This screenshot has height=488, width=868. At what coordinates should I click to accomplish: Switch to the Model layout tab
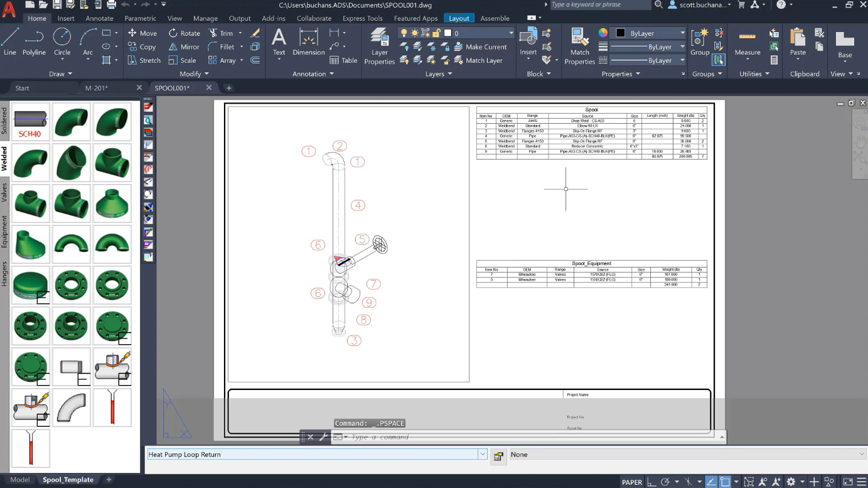19,480
